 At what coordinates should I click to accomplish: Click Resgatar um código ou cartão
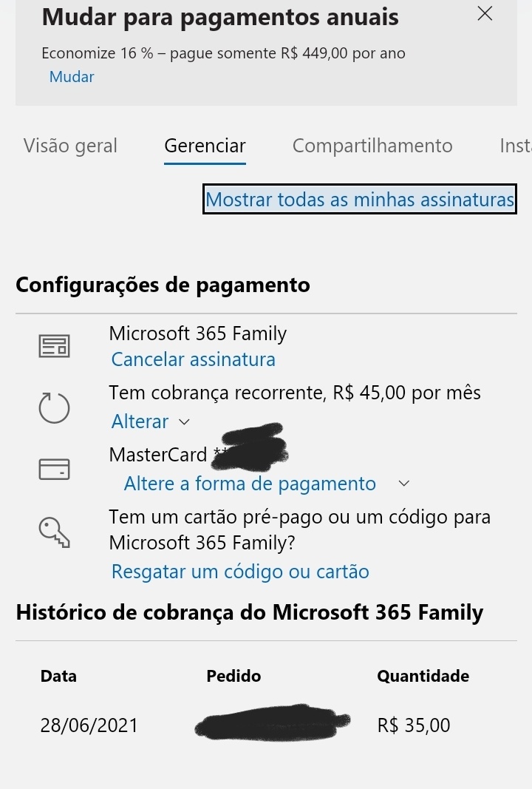pyautogui.click(x=240, y=572)
